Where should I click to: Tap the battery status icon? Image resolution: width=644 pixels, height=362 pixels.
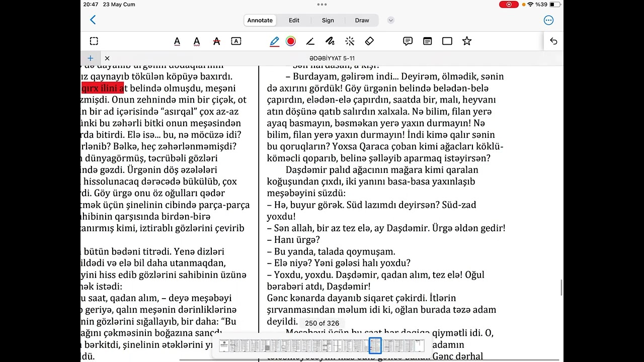(555, 5)
